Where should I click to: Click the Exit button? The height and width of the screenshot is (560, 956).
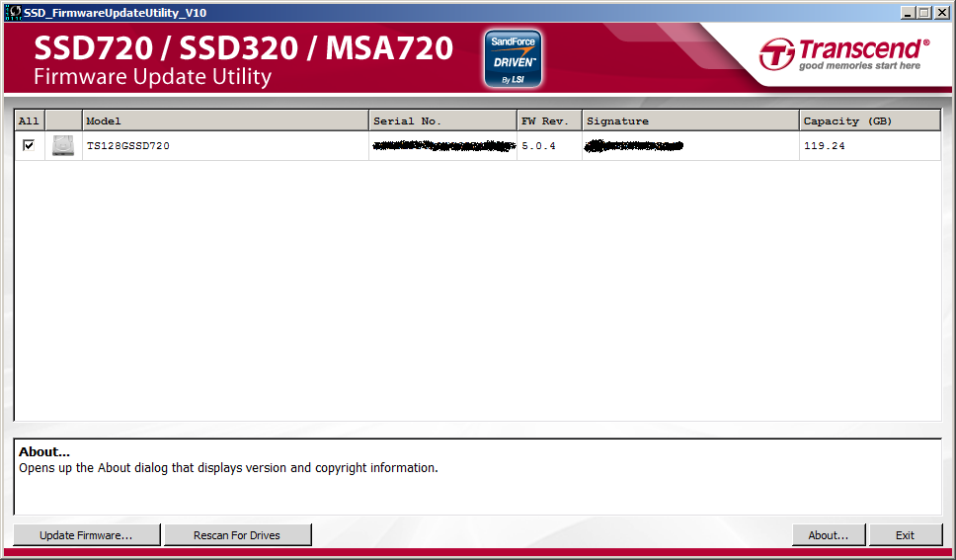[x=906, y=535]
